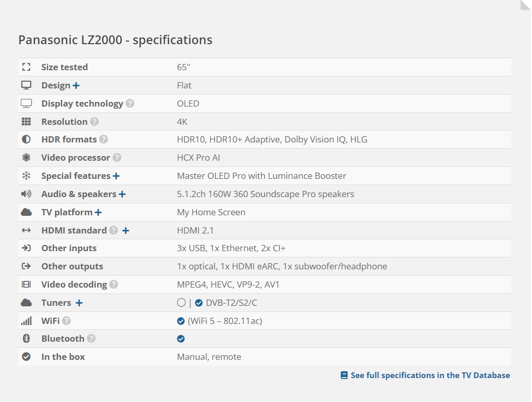
Task: Expand the Tuners row with plus
Action: [x=79, y=303]
